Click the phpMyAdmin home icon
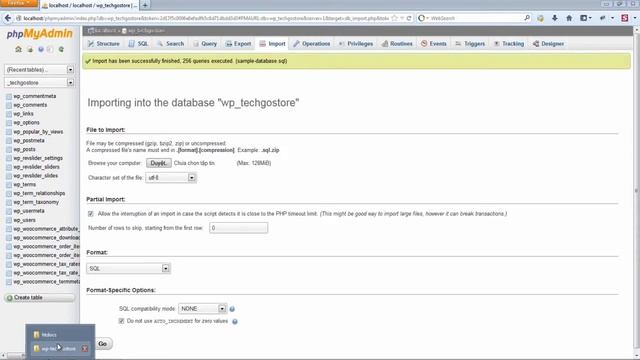Screen dimensions: 640x360 click(18, 49)
